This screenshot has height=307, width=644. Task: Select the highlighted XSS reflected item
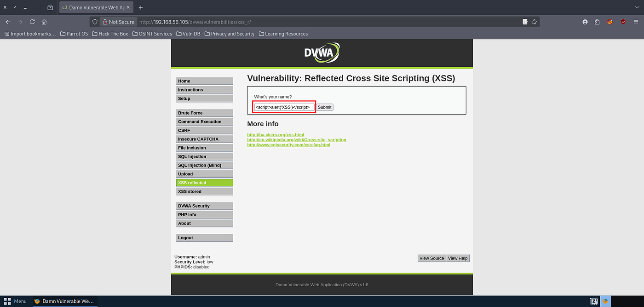click(x=204, y=183)
